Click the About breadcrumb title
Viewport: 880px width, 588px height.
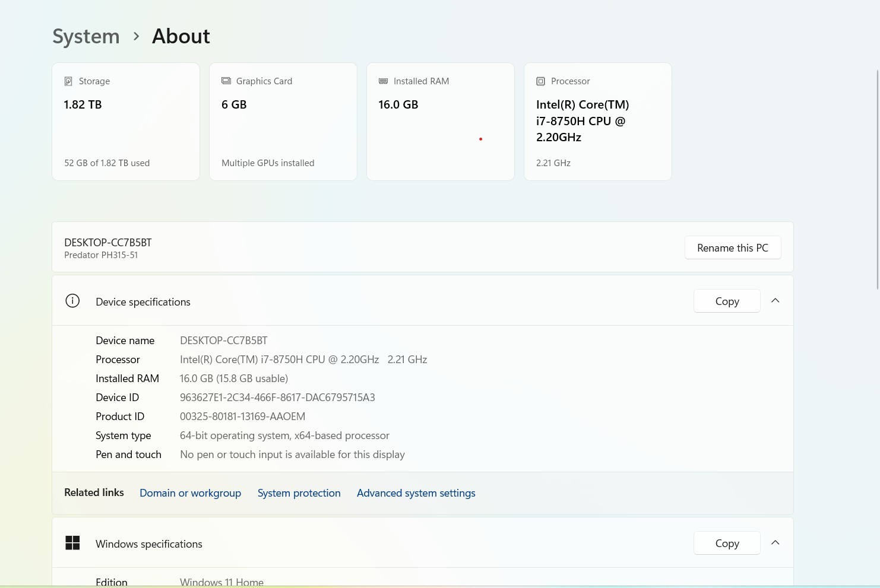[181, 36]
